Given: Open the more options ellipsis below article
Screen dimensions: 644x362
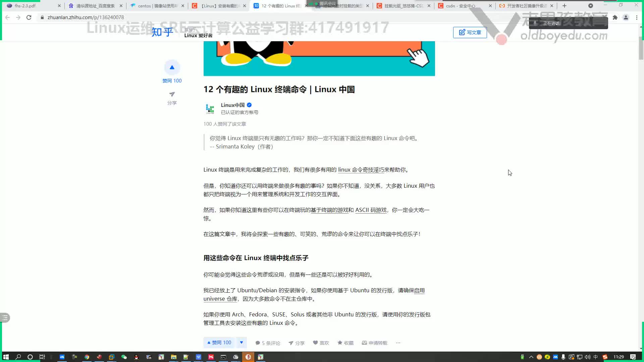Looking at the screenshot, I should pyautogui.click(x=398, y=343).
